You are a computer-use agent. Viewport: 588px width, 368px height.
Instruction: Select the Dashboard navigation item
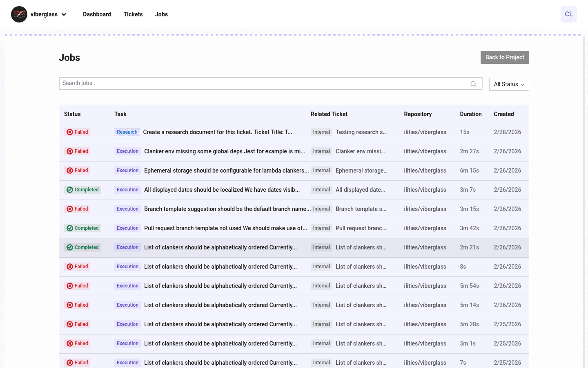(x=97, y=14)
